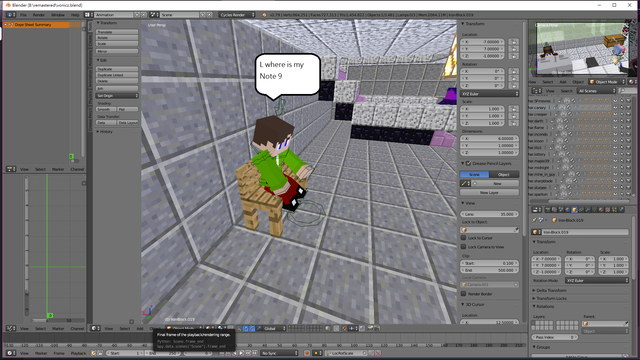Open the properties editor type icon
The height and width of the screenshot is (360, 640).
[537, 210]
